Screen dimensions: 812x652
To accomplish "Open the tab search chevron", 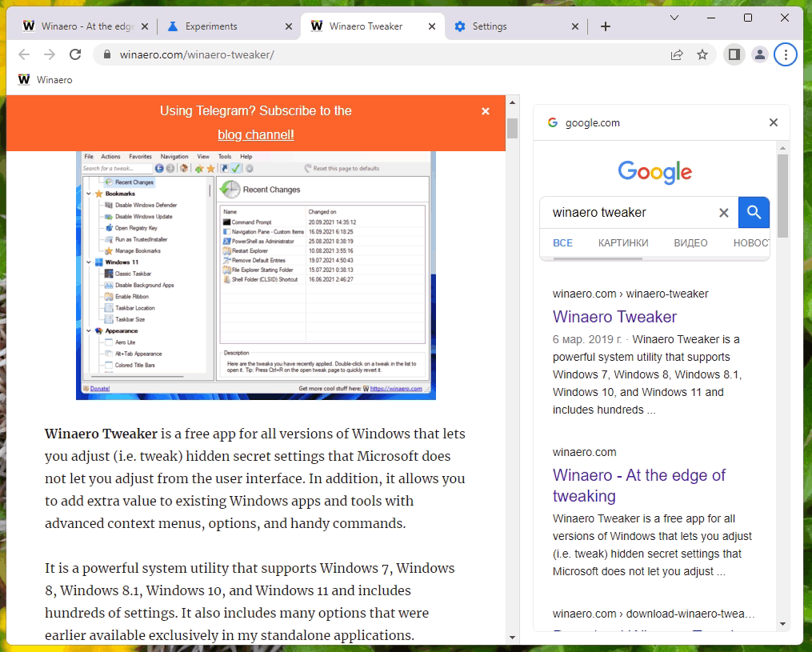I will (x=674, y=18).
